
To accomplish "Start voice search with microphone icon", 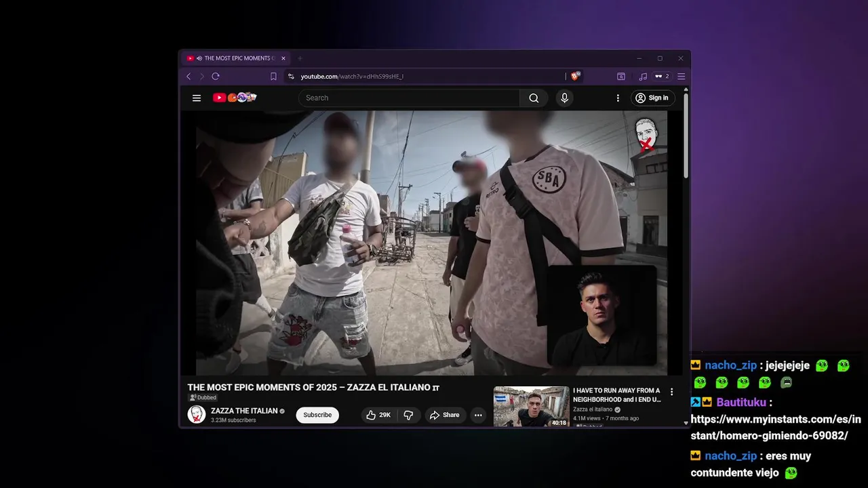I will (564, 98).
